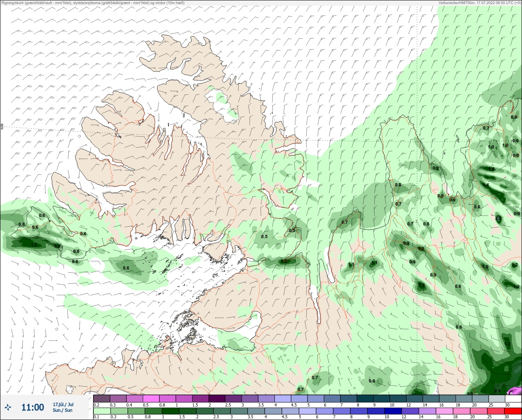The image size is (522, 420).
Task: Select the pale gray 25 snow legend swatch
Action: click(497, 398)
